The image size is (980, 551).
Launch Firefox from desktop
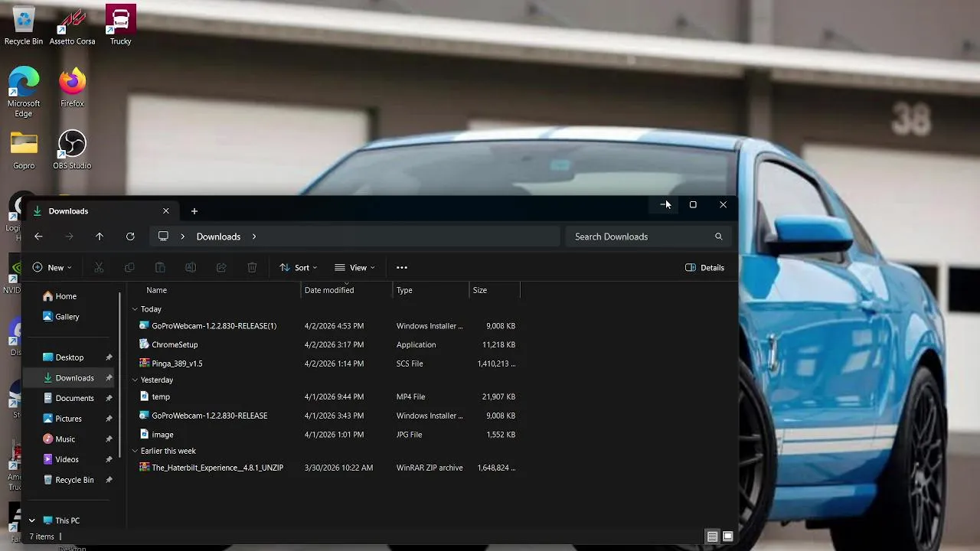[72, 87]
